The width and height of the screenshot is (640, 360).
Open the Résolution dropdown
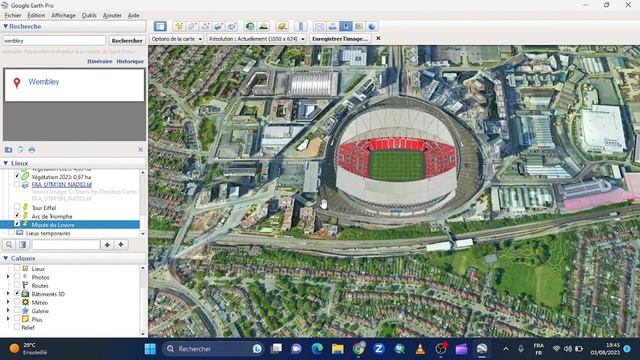pos(257,39)
